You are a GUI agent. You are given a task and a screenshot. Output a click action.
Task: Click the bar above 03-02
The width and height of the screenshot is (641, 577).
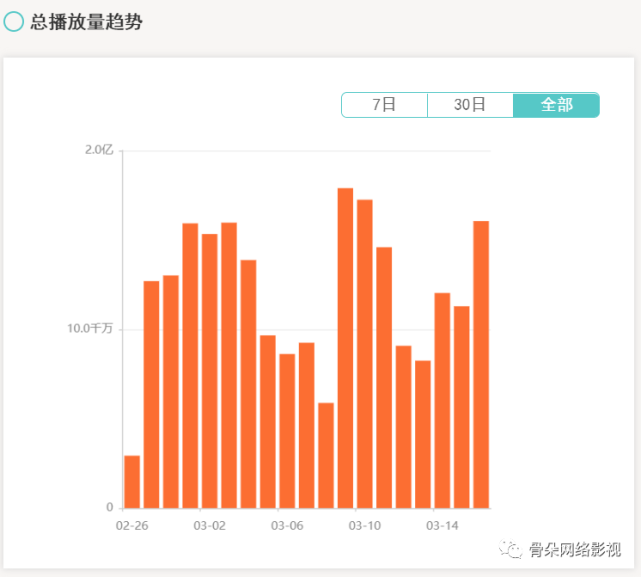click(209, 371)
